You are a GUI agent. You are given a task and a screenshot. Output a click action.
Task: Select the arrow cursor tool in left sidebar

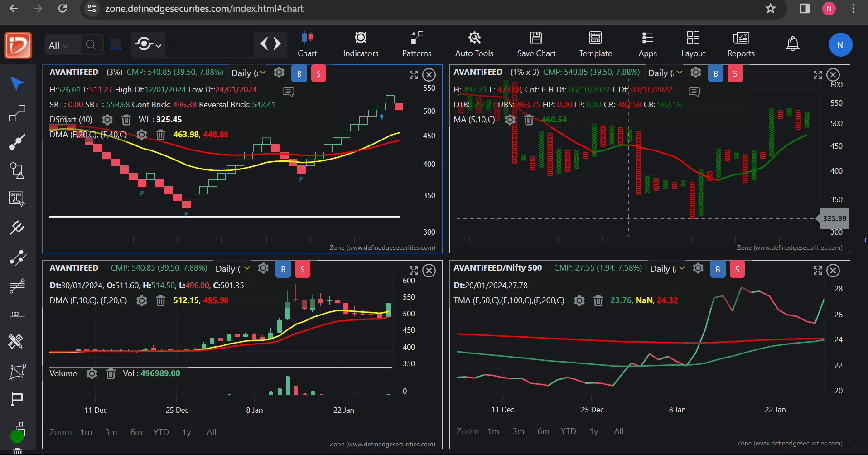click(x=17, y=83)
